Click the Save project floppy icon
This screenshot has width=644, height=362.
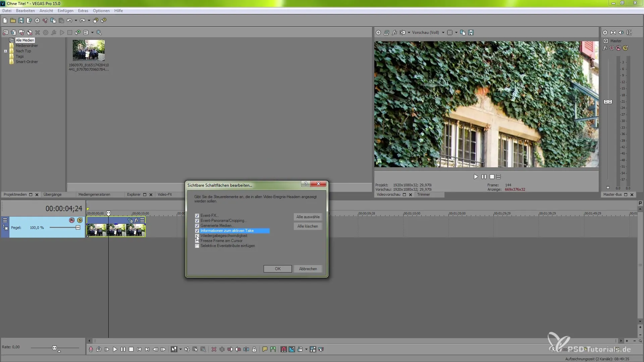[21, 20]
